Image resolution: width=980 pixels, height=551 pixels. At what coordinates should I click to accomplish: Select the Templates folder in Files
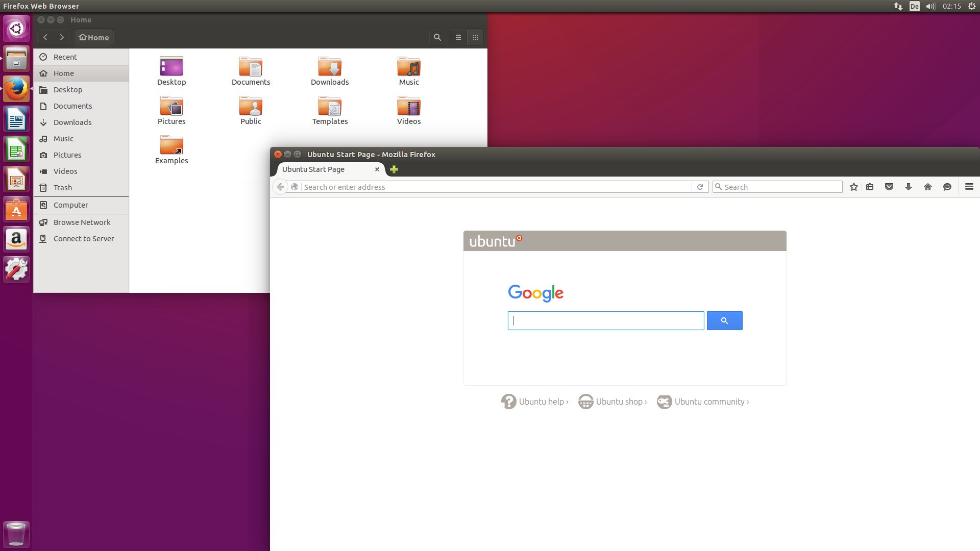tap(330, 111)
